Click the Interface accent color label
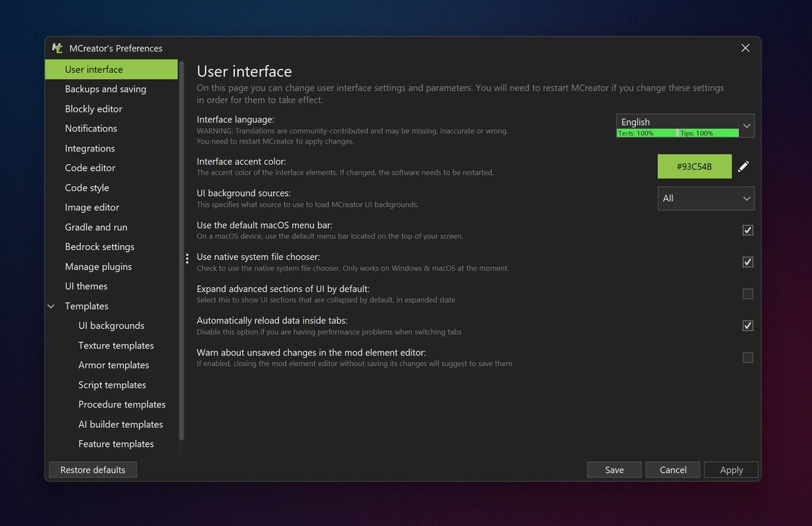Image resolution: width=812 pixels, height=526 pixels. click(242, 162)
